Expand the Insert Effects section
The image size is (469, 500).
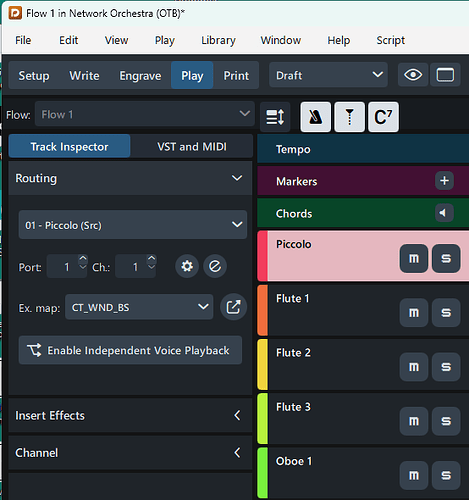click(130, 415)
